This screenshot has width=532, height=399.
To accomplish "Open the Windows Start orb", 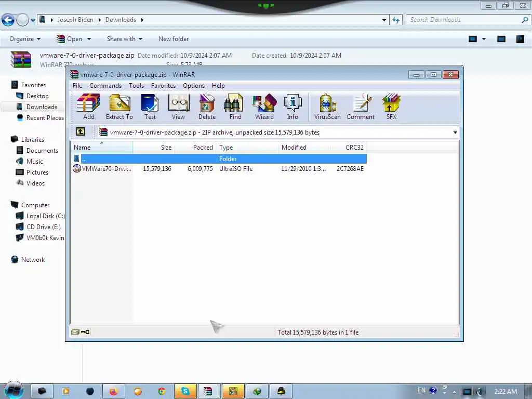I will (x=14, y=390).
